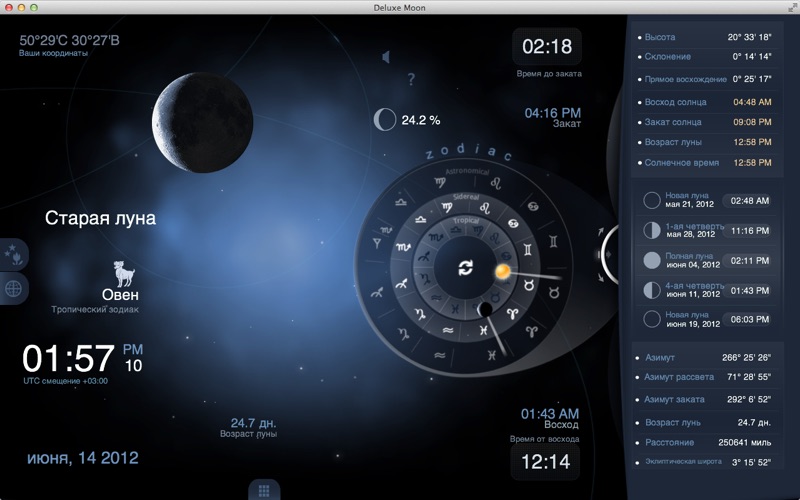Click the refresh arrows in the zodiac wheel center
800x500 pixels.
(x=465, y=267)
